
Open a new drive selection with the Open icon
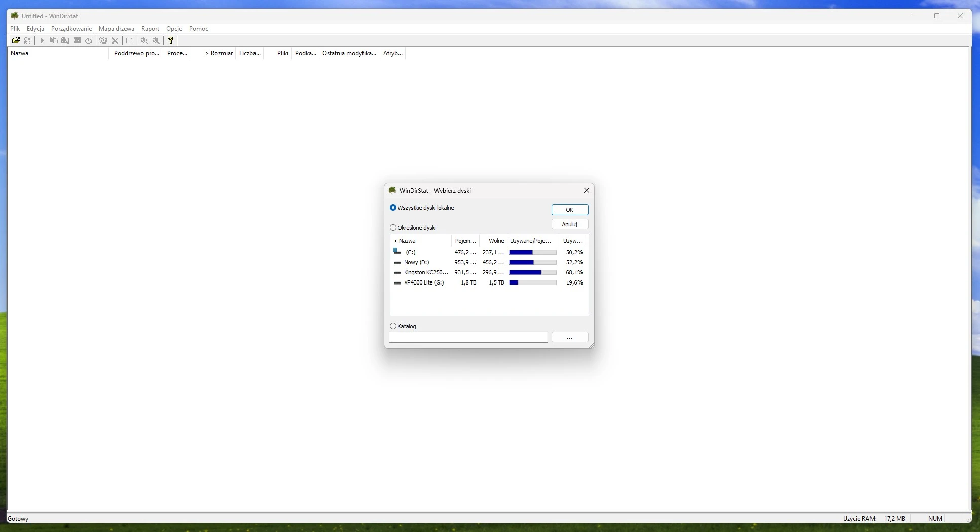click(x=16, y=40)
